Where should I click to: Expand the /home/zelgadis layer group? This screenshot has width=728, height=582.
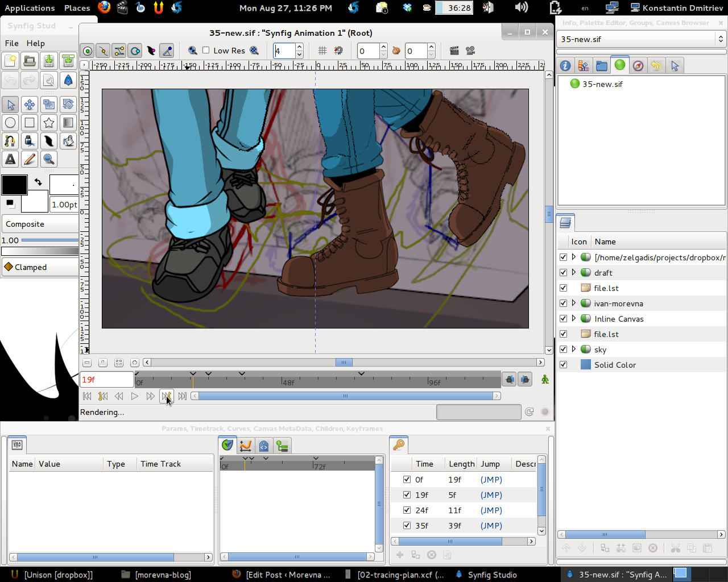pos(574,257)
